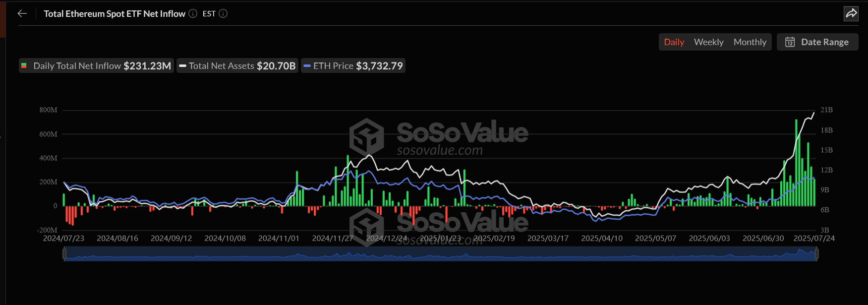Switch to Daily view

tap(674, 42)
